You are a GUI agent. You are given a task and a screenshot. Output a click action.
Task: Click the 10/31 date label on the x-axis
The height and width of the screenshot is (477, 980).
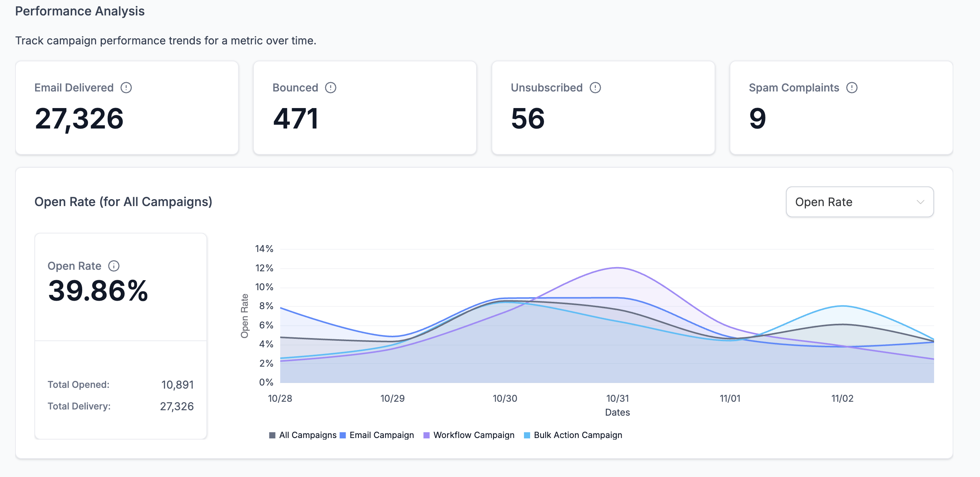[x=618, y=399]
